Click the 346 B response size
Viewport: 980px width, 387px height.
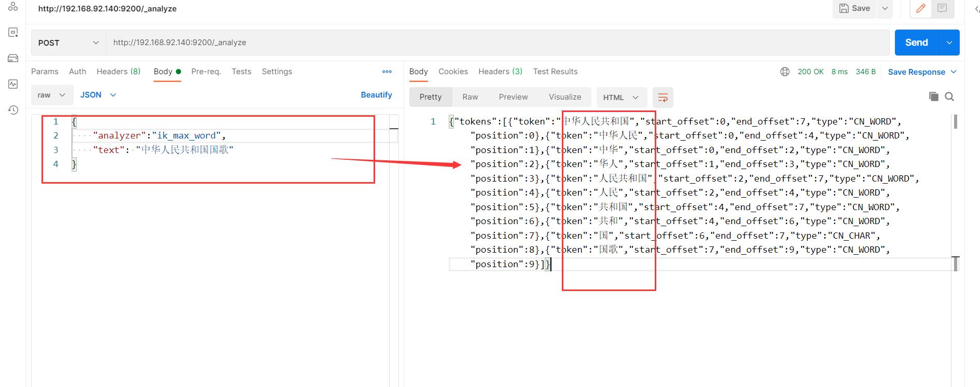pyautogui.click(x=865, y=72)
